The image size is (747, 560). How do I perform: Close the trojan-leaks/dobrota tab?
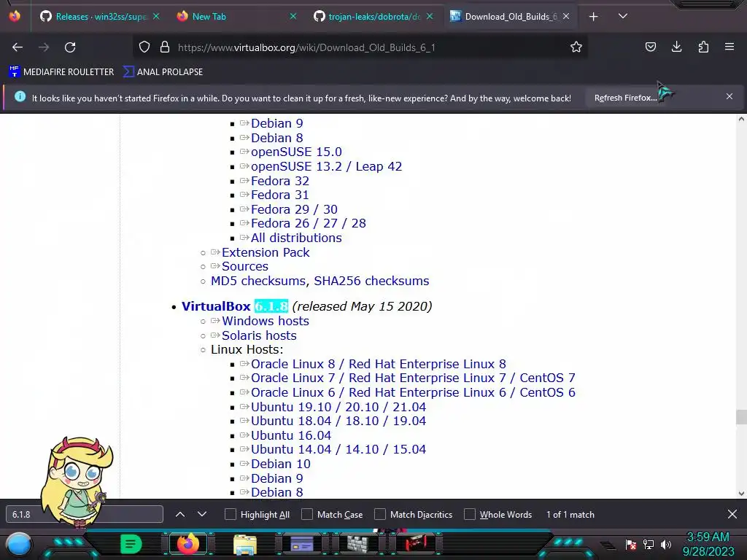(x=430, y=17)
